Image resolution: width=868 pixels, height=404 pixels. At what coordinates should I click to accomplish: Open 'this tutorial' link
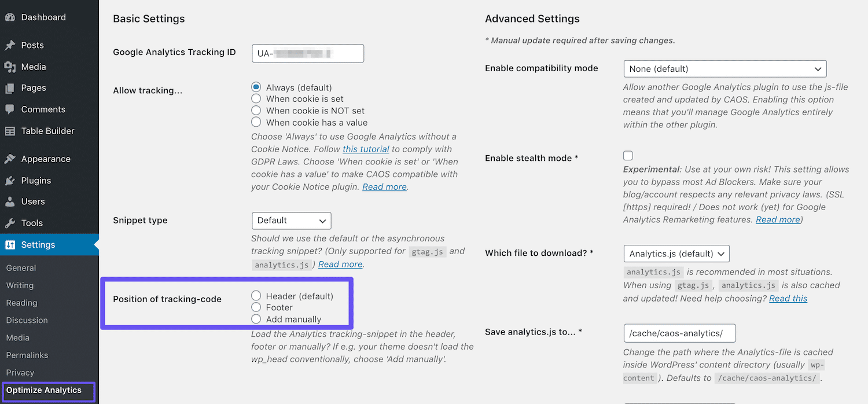[x=366, y=149]
